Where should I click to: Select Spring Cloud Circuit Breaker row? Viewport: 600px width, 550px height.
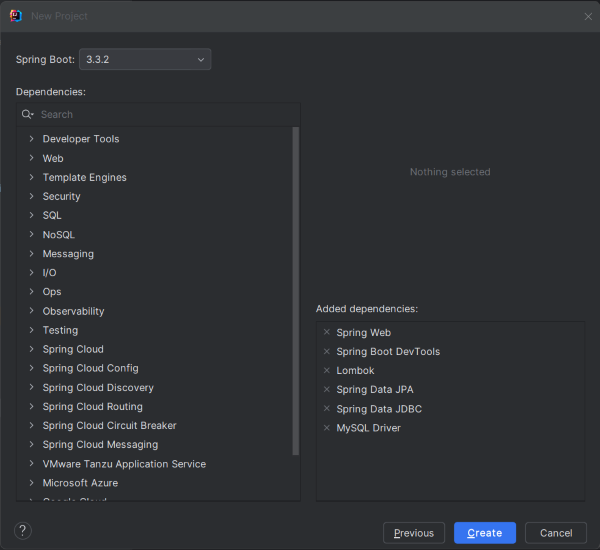pyautogui.click(x=155, y=425)
